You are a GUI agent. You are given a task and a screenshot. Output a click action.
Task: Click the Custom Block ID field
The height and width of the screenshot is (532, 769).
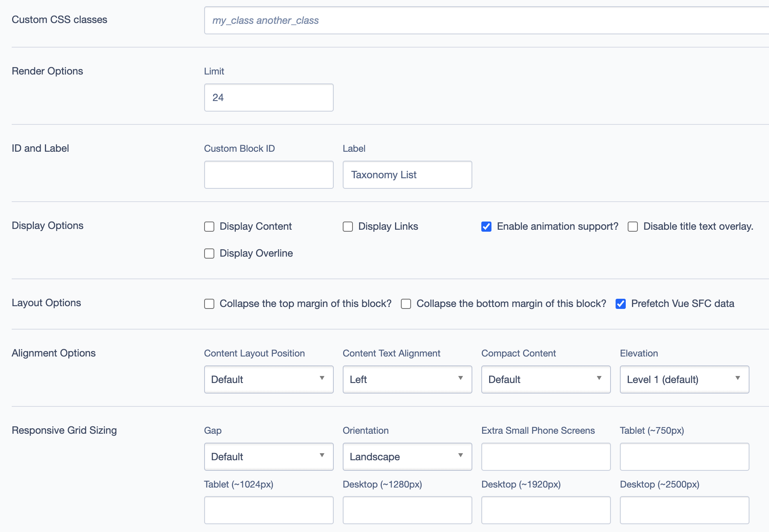click(269, 175)
